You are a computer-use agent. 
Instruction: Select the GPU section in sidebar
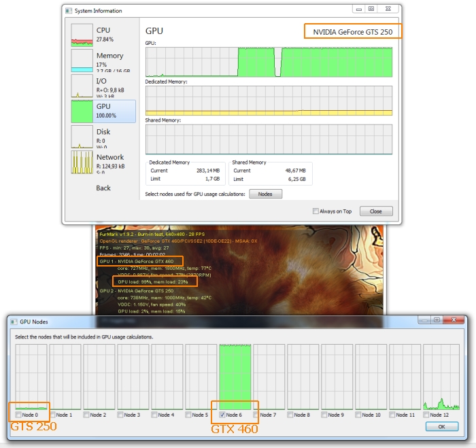point(103,111)
